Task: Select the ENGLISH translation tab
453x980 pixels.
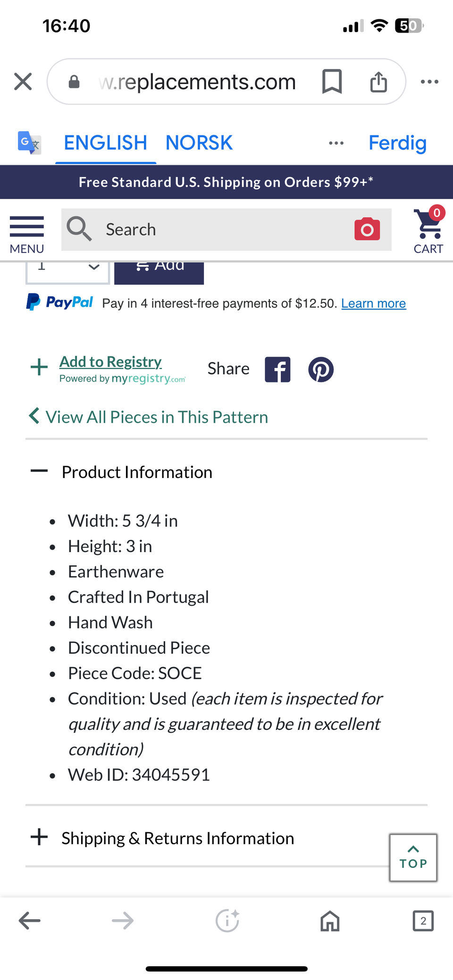Action: (x=105, y=142)
